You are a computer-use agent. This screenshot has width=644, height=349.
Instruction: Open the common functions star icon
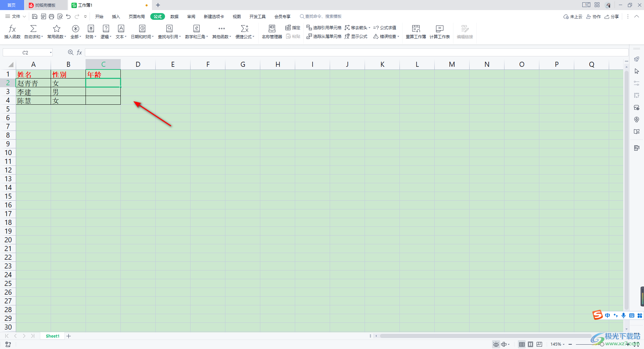coord(57,29)
